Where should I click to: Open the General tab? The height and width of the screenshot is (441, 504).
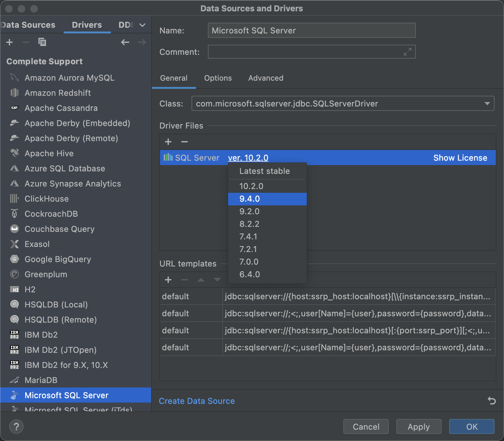(x=174, y=78)
